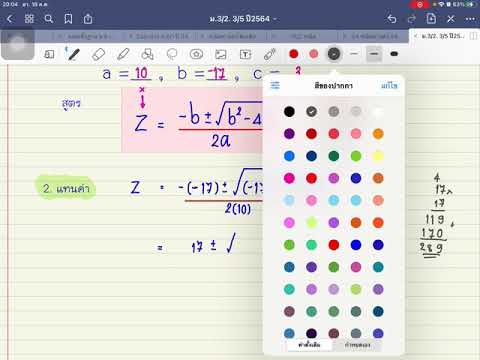This screenshot has width=480, height=360.
Task: Tap the green highlighted '2 แทนค่า' label
Action: [x=66, y=188]
